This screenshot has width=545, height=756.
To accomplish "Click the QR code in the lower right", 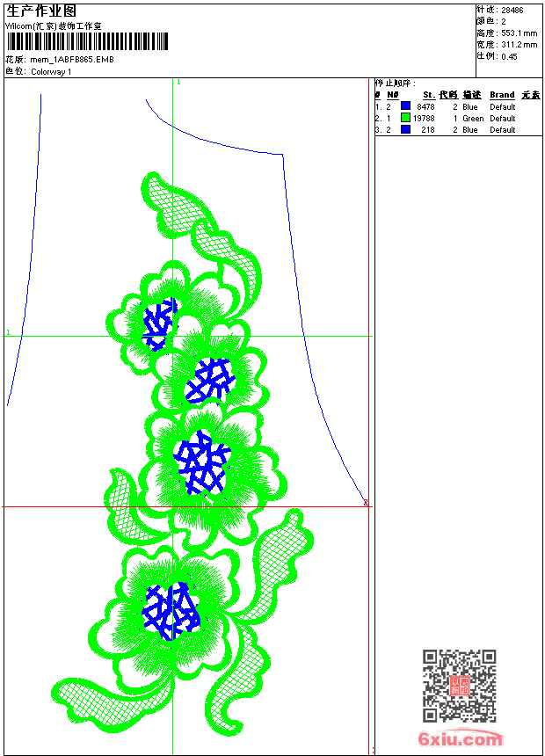I will coord(459,686).
